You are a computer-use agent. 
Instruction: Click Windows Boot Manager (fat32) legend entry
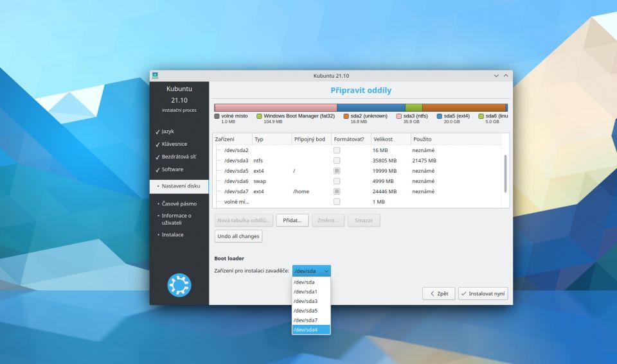coord(296,118)
